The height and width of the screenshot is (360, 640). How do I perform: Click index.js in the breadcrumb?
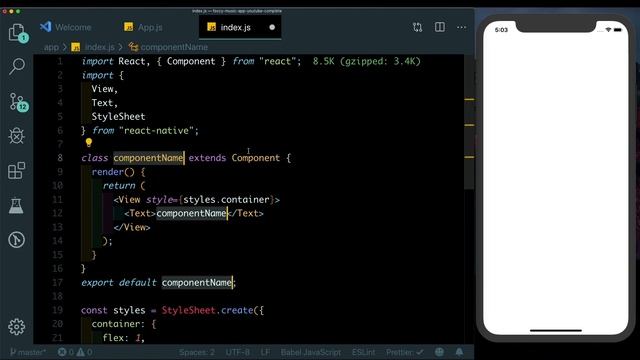[x=93, y=47]
